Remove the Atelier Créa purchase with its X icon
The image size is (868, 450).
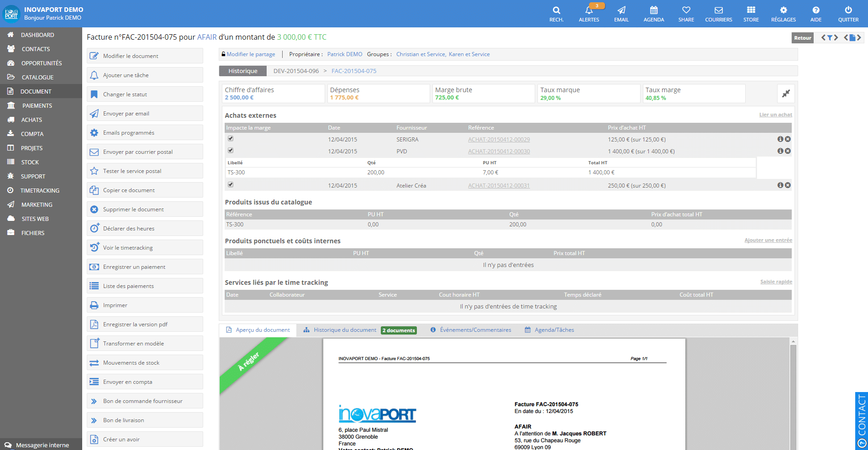[788, 185]
